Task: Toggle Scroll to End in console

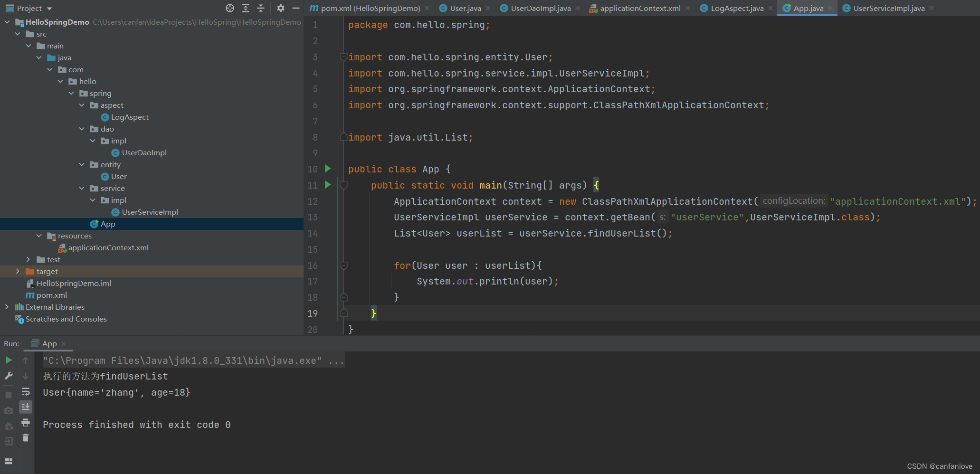Action: pos(26,407)
